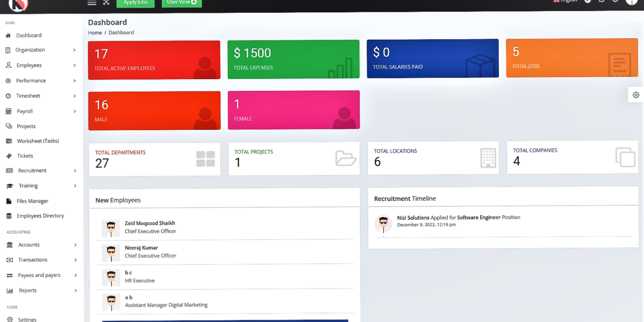Click avatar beside Zaid Maqsood Shaikh
Screen dimensions: 644x322
[x=111, y=228]
